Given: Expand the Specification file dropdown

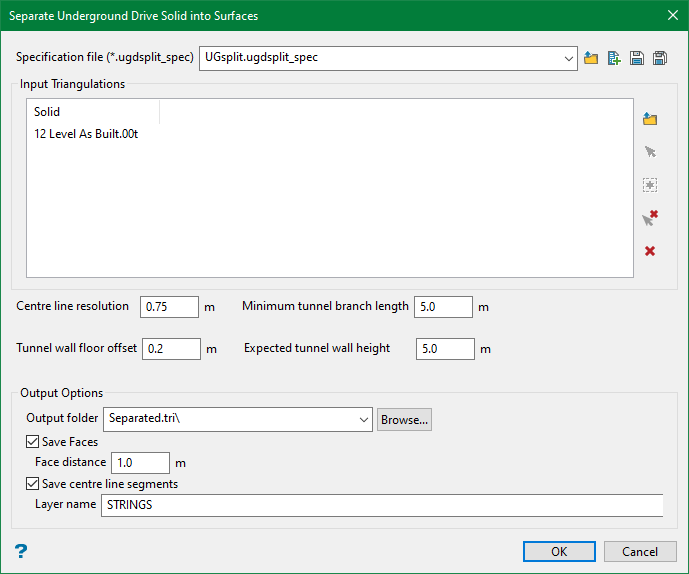Looking at the screenshot, I should point(568,58).
